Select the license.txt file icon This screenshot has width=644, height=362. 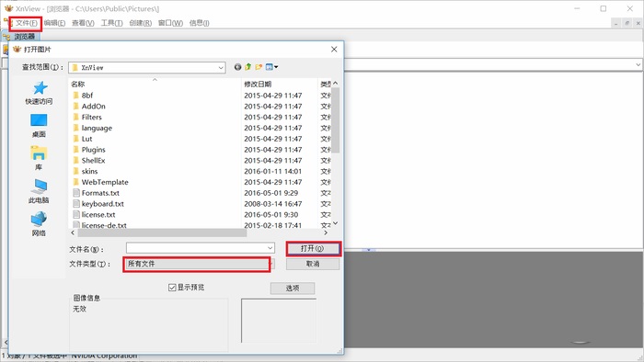(76, 214)
